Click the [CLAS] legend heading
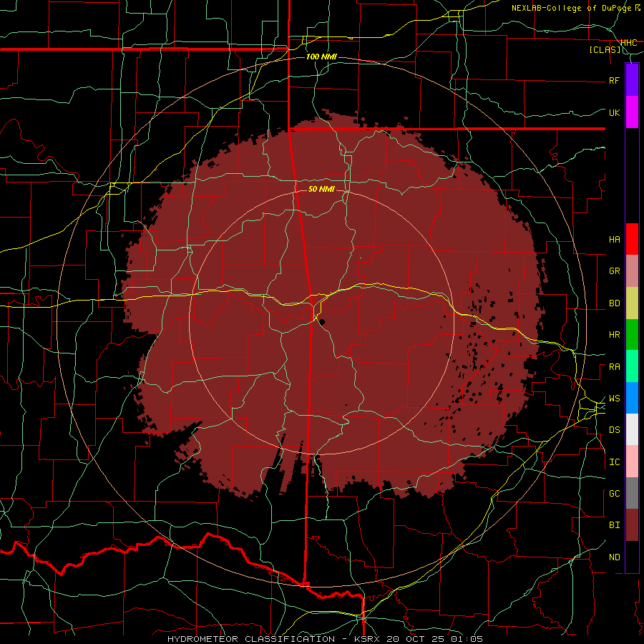The height and width of the screenshot is (644, 644). pyautogui.click(x=605, y=50)
